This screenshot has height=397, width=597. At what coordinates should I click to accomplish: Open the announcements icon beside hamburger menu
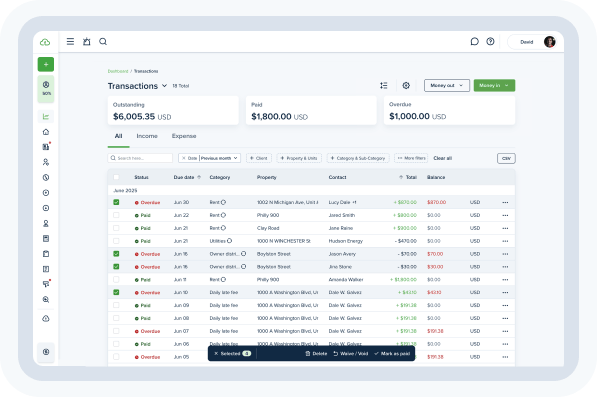coord(87,41)
